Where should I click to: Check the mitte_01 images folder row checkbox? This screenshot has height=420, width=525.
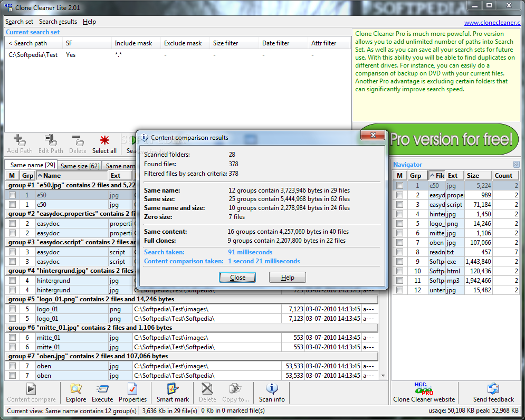(x=12, y=337)
